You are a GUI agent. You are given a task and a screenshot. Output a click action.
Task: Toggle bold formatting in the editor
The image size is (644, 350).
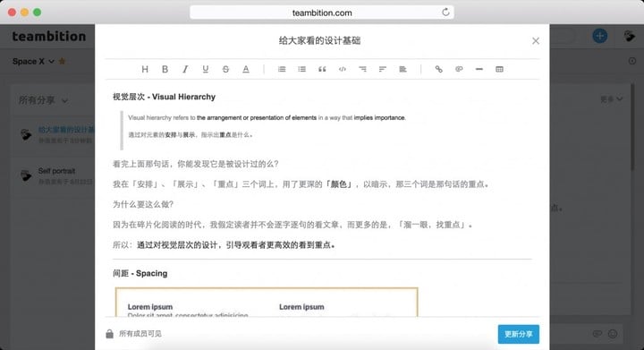pos(165,69)
